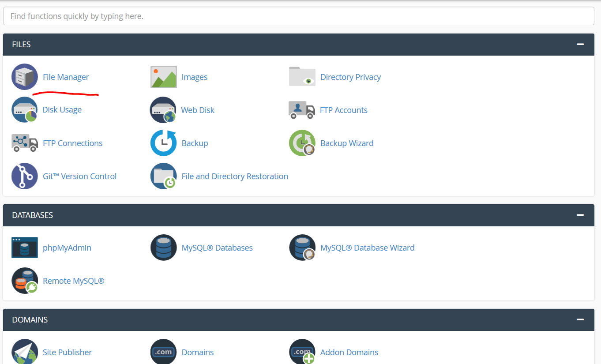
Task: Launch the phpMyAdmin link
Action: pyautogui.click(x=67, y=248)
